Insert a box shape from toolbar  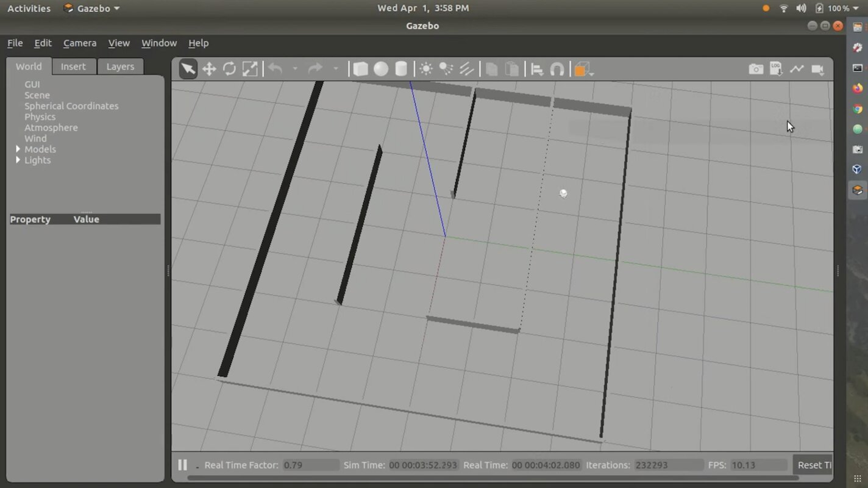pos(360,69)
